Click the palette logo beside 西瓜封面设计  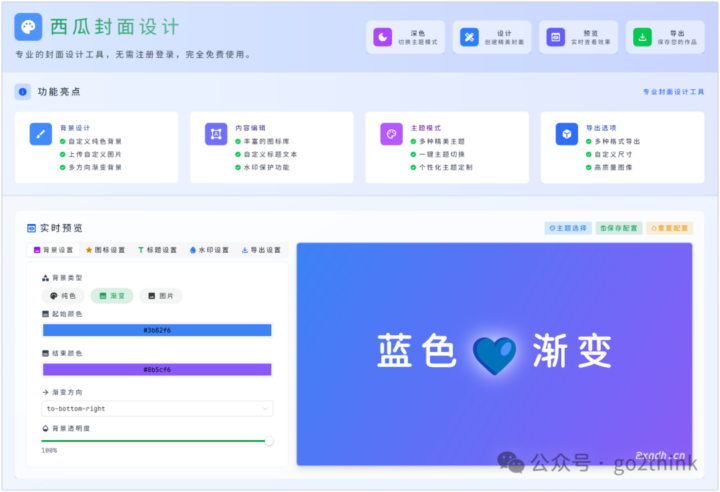click(x=28, y=27)
